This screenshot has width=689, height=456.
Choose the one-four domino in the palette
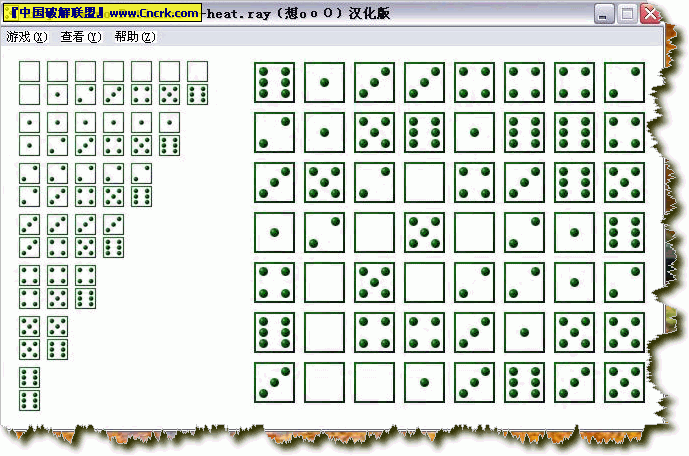pyautogui.click(x=114, y=134)
